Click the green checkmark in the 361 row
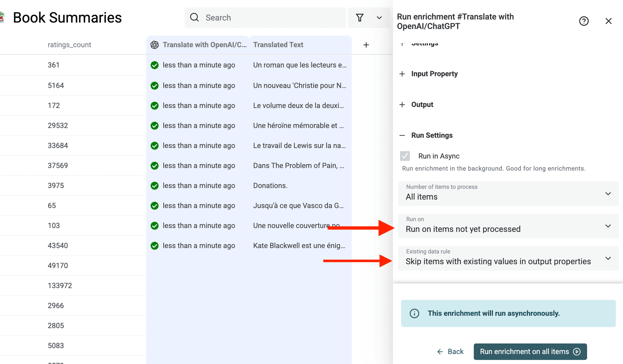 (155, 65)
